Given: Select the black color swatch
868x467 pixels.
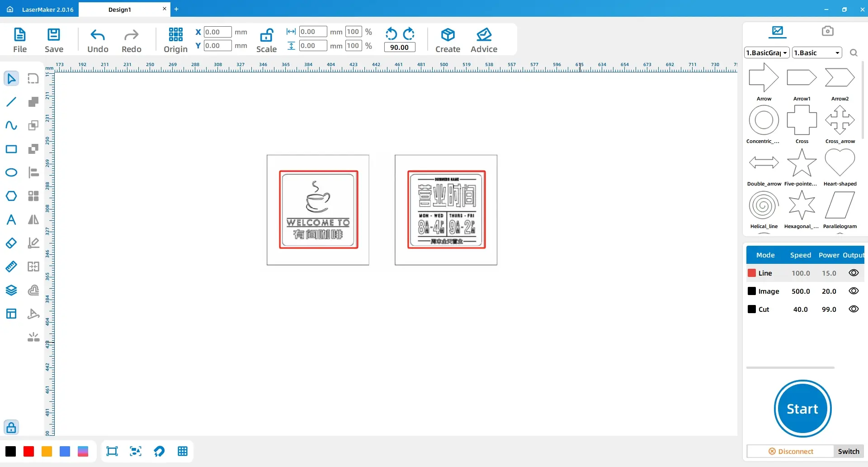Looking at the screenshot, I should (10, 451).
